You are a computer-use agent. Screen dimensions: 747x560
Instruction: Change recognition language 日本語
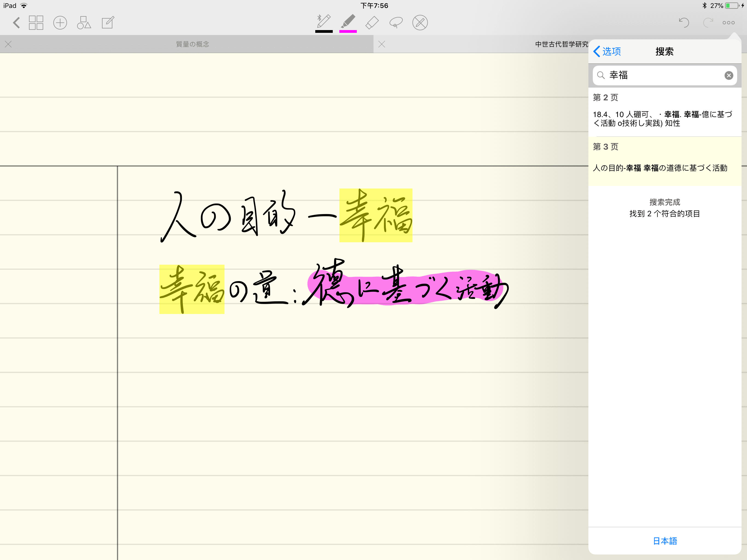(665, 541)
